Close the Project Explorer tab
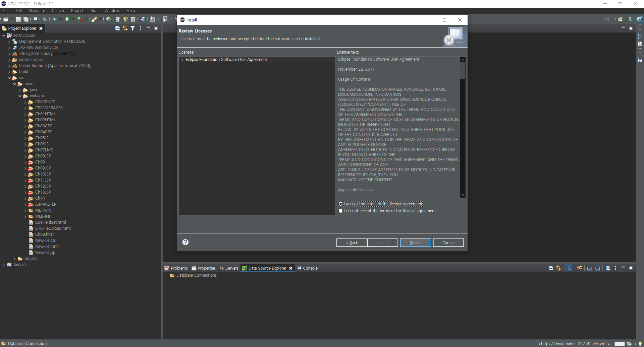The width and height of the screenshot is (644, 347). 41,28
